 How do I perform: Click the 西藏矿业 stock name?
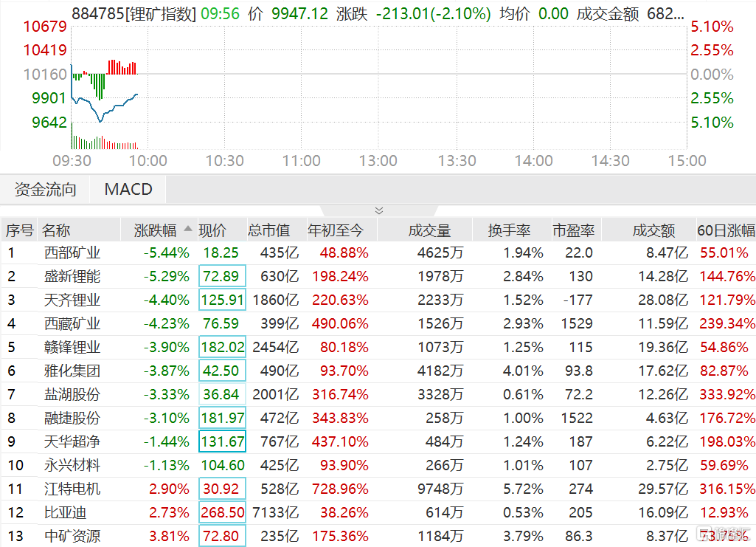[72, 323]
